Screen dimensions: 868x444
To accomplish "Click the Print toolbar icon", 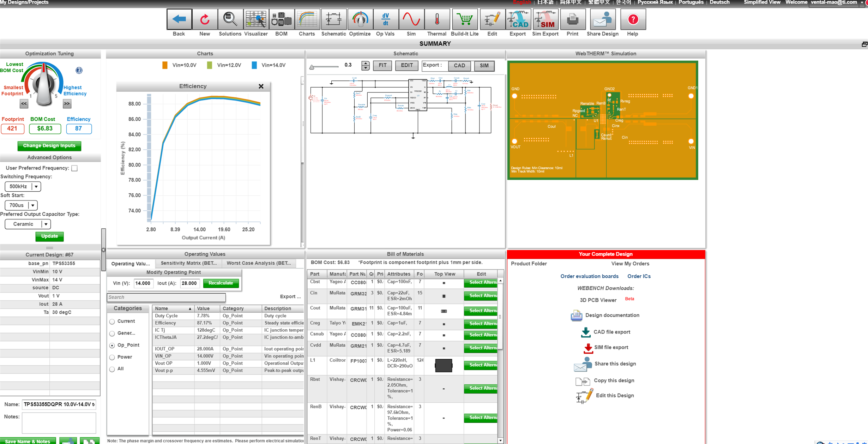I will 572,19.
